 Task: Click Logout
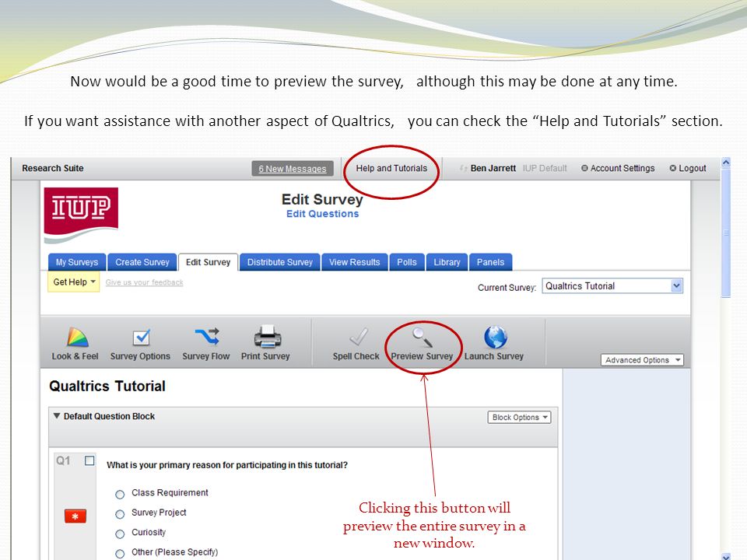coord(688,168)
